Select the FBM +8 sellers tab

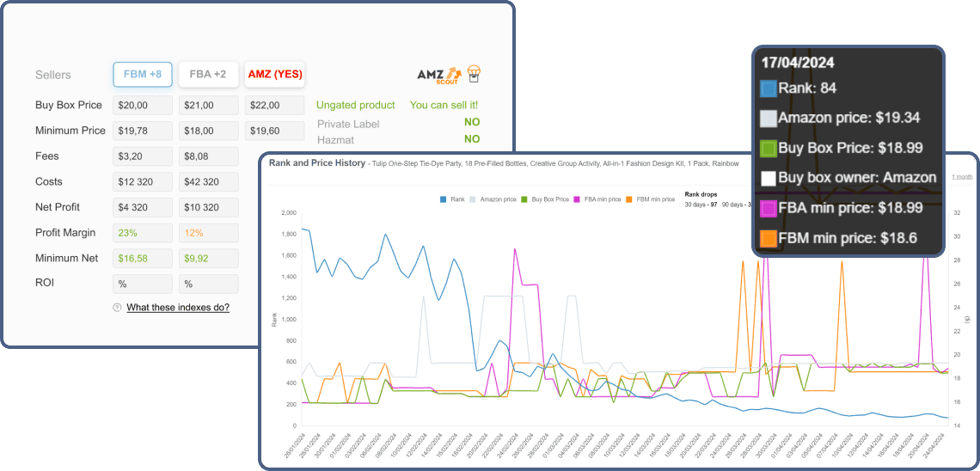(143, 74)
